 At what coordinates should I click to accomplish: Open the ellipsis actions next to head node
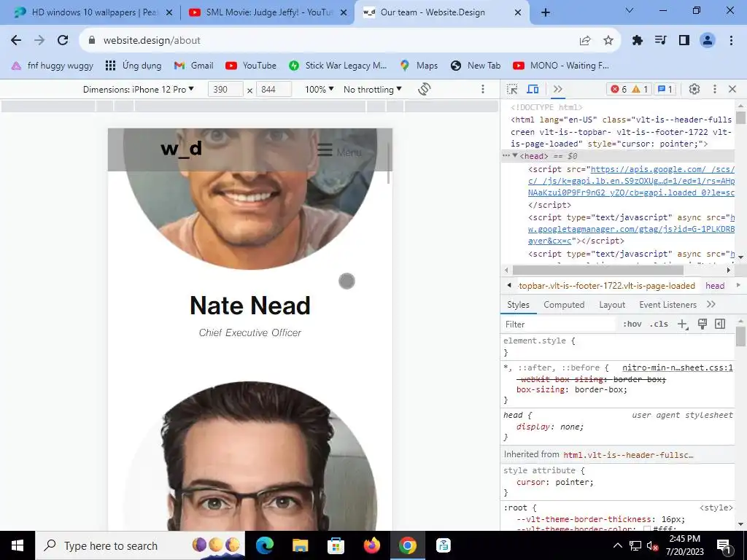(506, 156)
